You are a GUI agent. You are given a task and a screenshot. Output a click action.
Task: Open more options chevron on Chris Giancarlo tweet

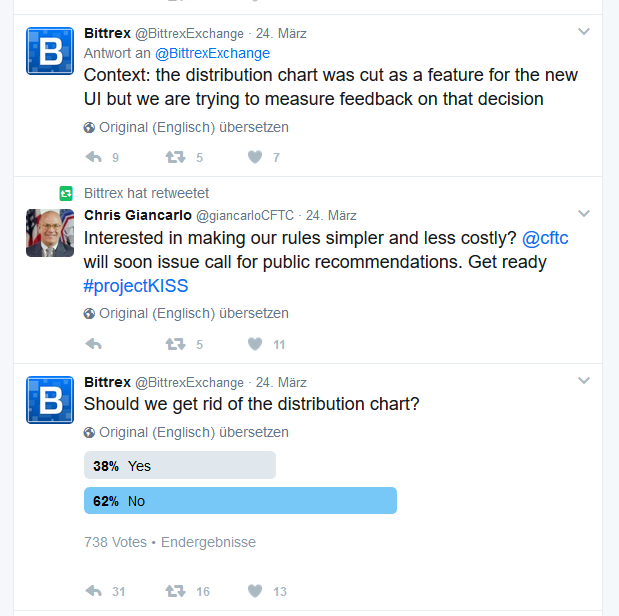pyautogui.click(x=584, y=214)
